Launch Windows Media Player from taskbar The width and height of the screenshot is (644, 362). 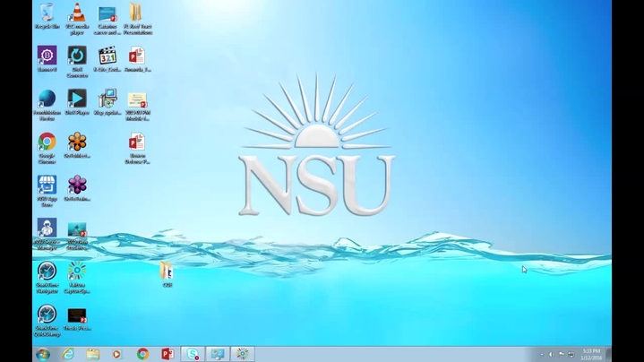[x=117, y=354]
